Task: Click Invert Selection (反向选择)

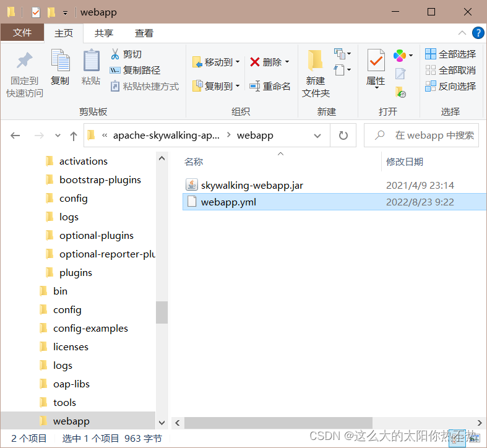Action: [x=450, y=86]
